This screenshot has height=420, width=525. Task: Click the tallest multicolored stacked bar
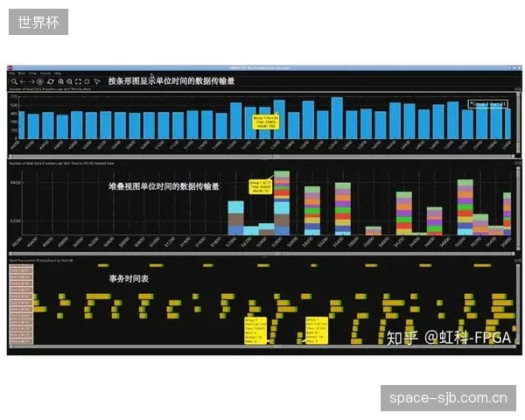[x=282, y=203]
